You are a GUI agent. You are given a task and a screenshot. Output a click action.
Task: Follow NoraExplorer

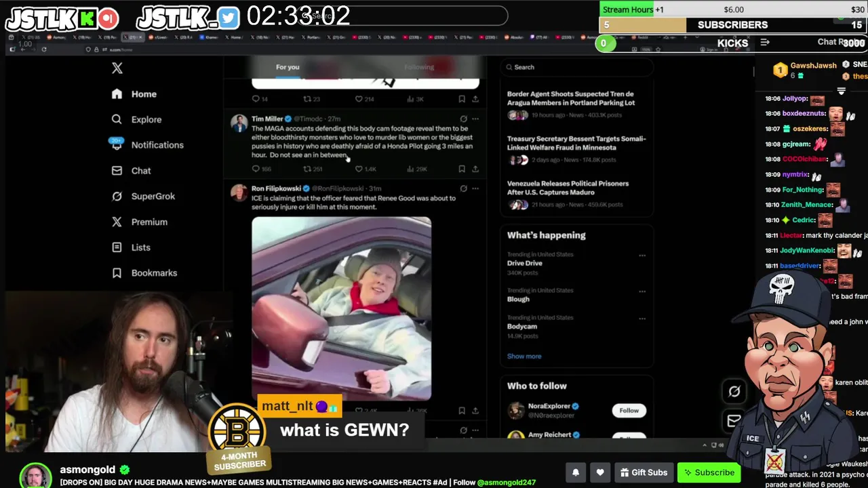[629, 411]
